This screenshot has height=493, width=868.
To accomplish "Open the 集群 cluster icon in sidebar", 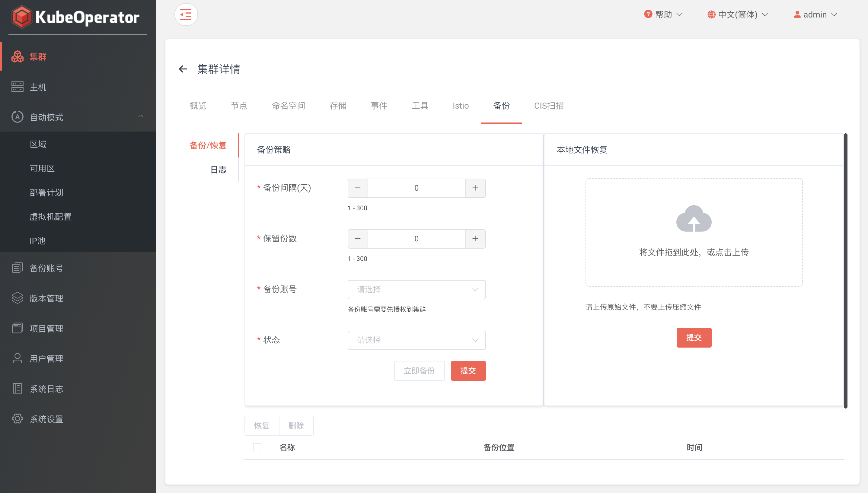I will (17, 56).
